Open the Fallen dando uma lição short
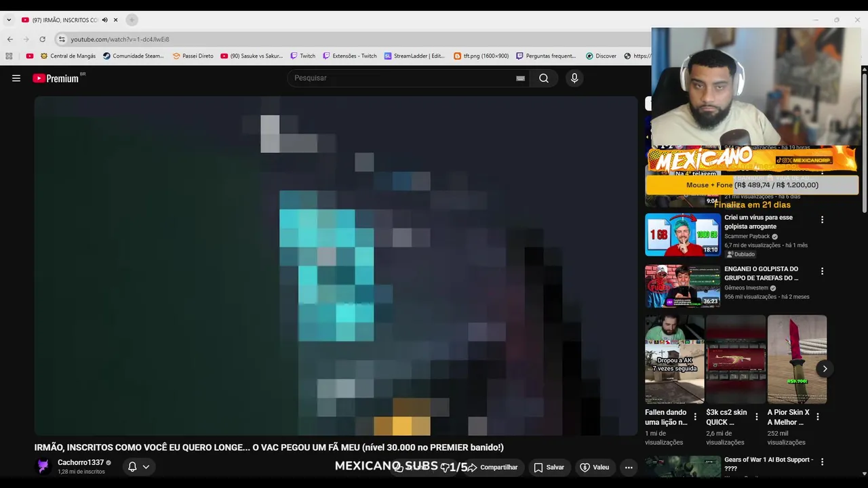The width and height of the screenshot is (868, 488). pos(675,359)
